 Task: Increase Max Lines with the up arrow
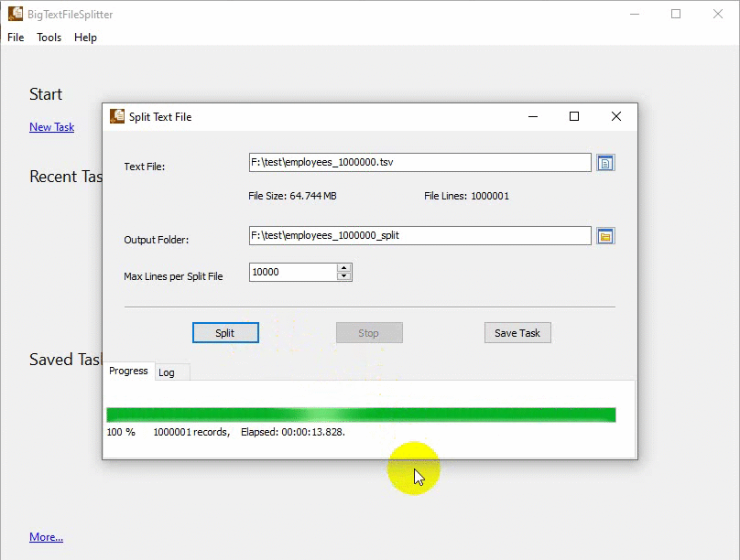(x=342, y=267)
